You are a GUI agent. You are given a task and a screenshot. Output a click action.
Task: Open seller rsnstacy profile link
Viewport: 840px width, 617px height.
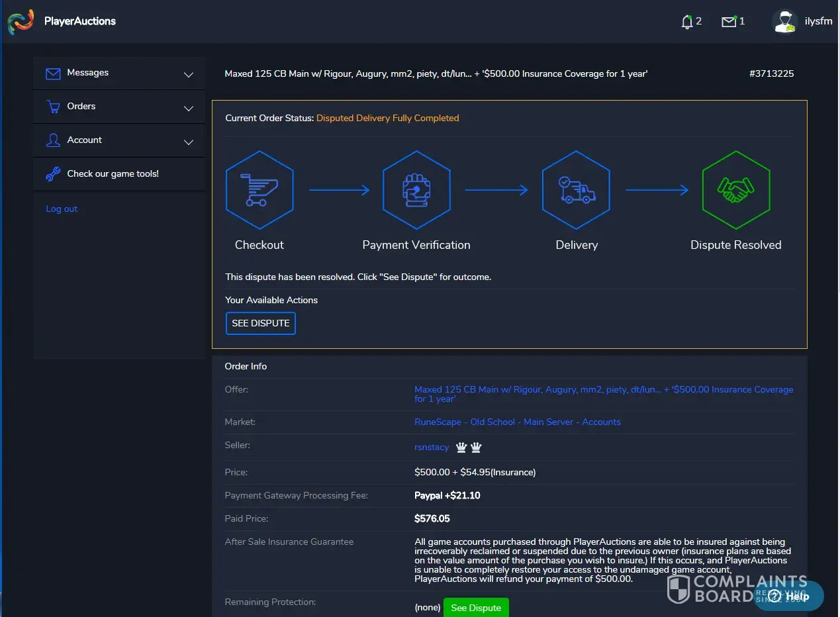click(x=432, y=448)
